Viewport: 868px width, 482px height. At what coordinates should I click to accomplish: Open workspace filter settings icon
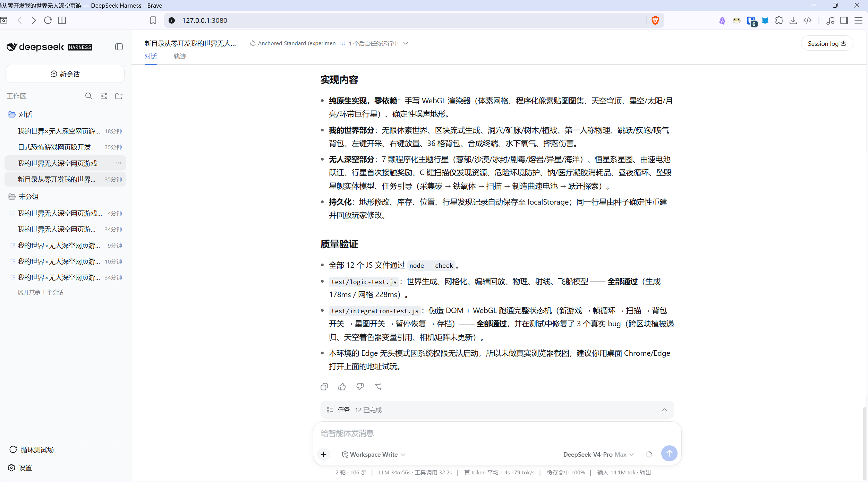pos(104,96)
